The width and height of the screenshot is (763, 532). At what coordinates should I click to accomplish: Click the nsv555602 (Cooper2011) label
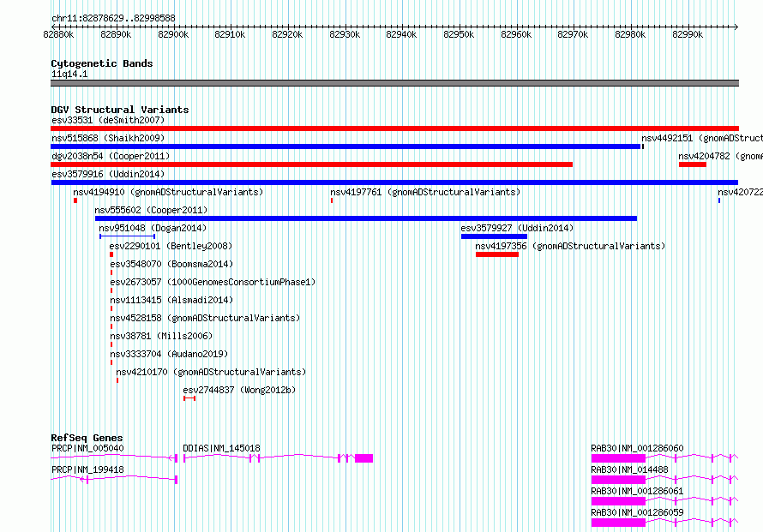(151, 210)
